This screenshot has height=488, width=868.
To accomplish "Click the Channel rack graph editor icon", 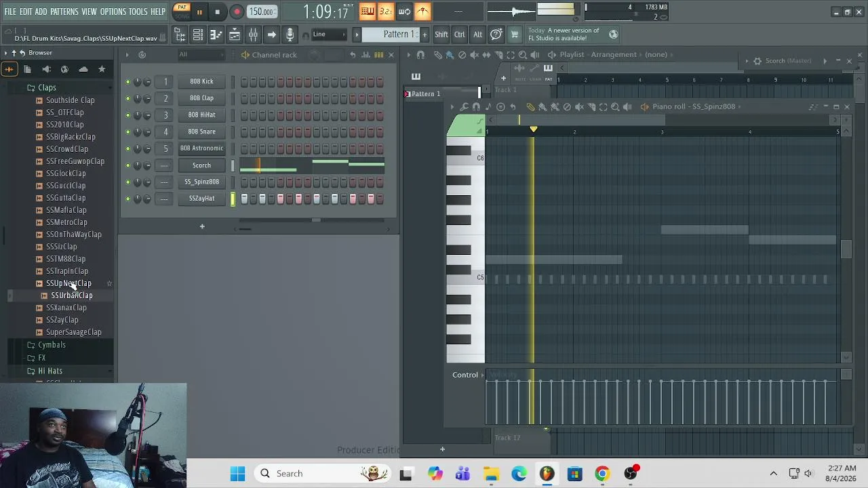I will tap(366, 55).
